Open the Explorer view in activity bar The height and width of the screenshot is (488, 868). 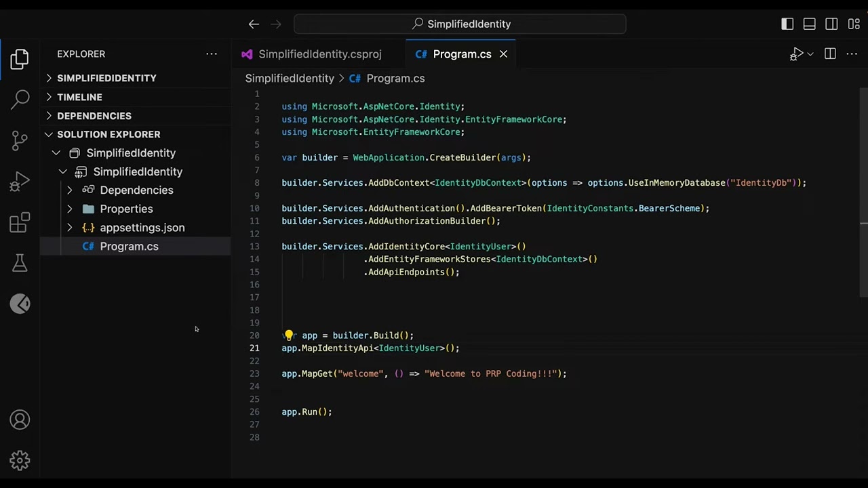[20, 59]
